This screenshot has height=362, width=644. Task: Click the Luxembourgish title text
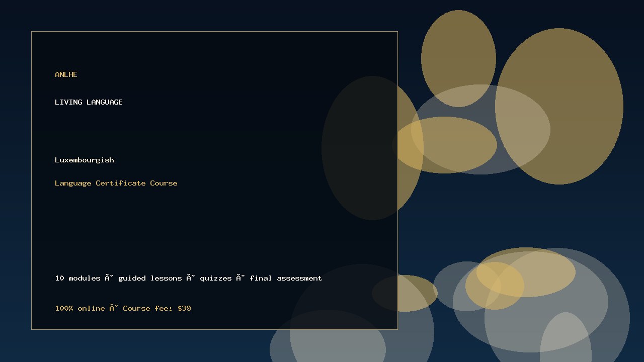[85, 160]
